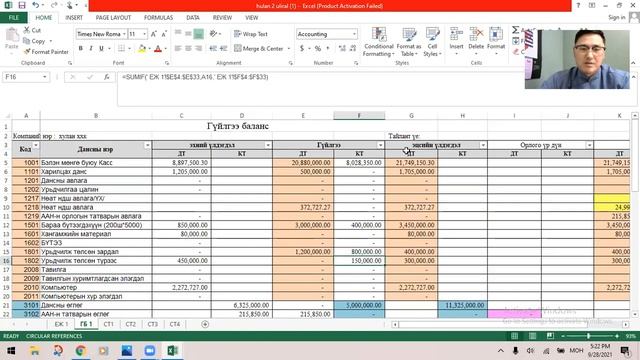This screenshot has width=640, height=360.
Task: Increase font size with large A icon
Action: tap(153, 34)
